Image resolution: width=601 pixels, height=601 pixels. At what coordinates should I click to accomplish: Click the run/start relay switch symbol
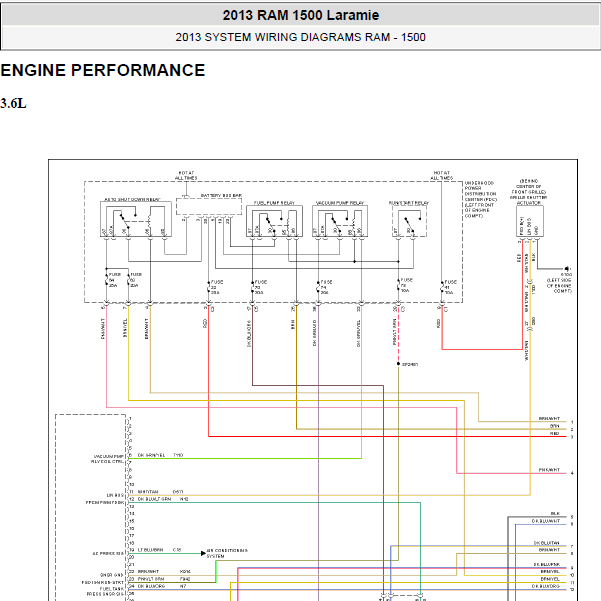pos(409,225)
